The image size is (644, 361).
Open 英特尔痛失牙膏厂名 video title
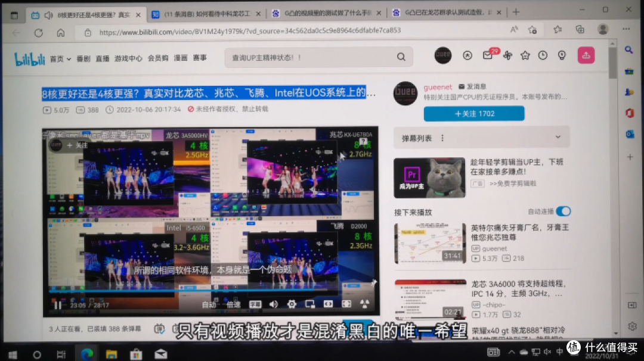click(x=520, y=232)
